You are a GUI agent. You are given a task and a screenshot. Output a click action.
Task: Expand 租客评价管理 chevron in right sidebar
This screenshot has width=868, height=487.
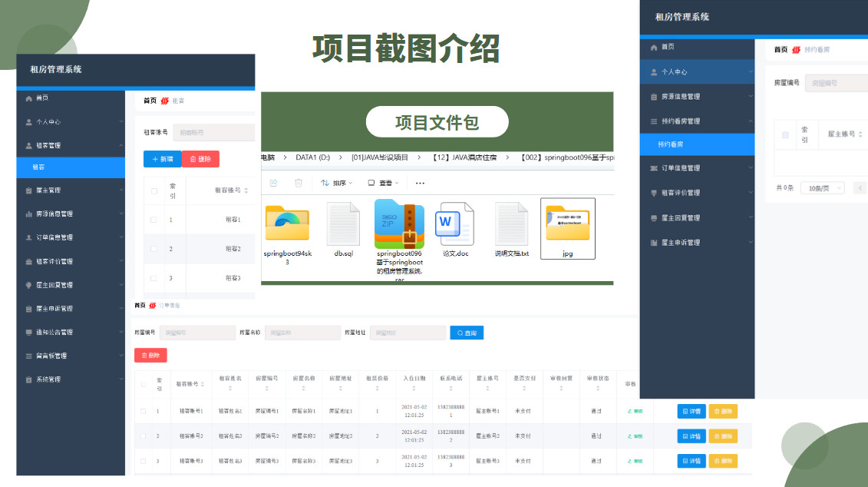(x=751, y=193)
